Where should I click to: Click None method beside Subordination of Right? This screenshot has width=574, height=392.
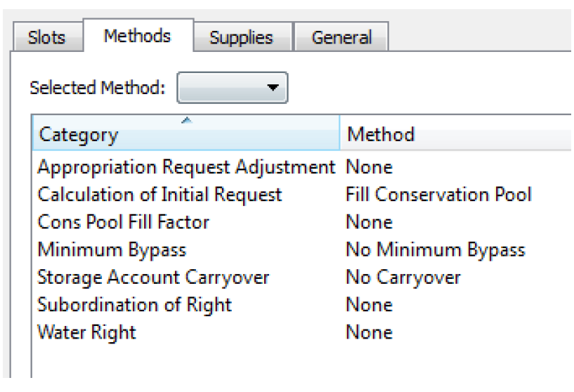(369, 305)
